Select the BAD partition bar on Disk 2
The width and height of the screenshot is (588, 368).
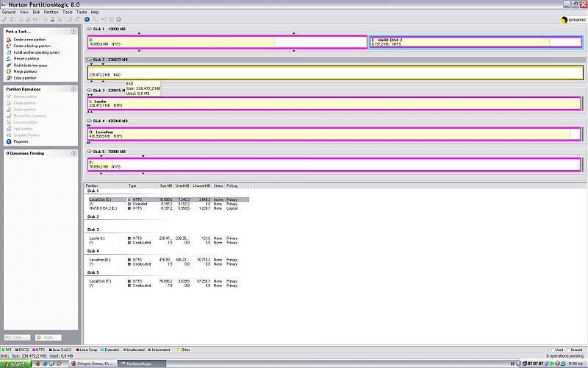[x=335, y=73]
